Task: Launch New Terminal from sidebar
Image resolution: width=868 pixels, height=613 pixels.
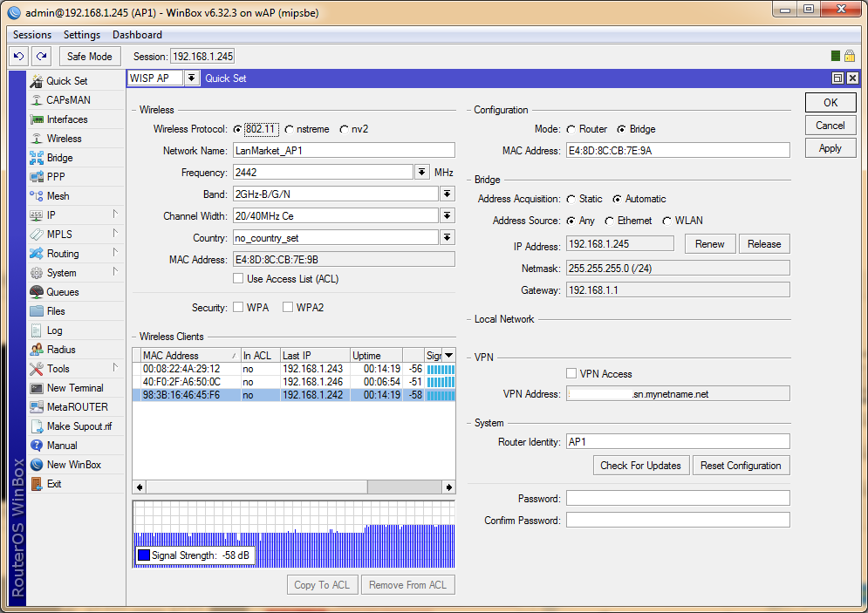Action: point(74,388)
